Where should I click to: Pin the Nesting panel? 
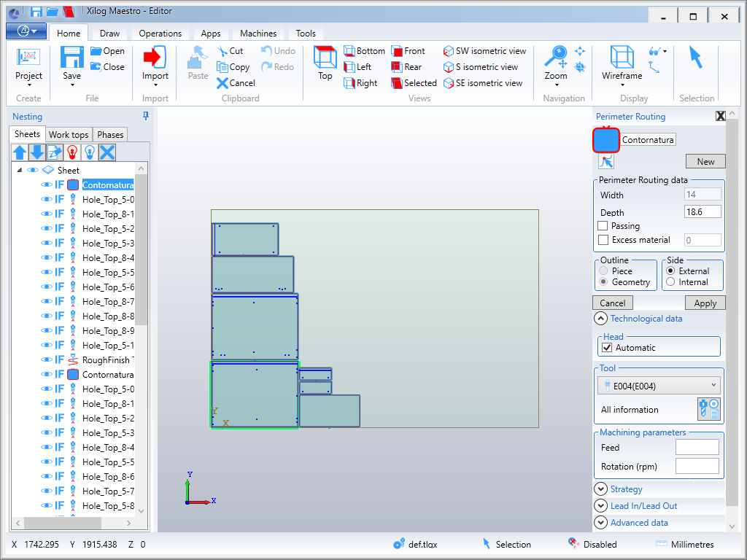pyautogui.click(x=146, y=116)
